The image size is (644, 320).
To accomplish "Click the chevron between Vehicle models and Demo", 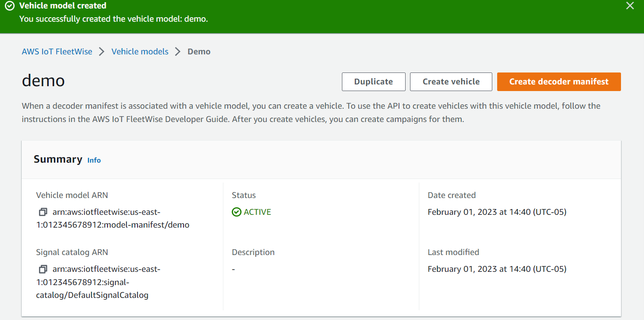I will click(177, 51).
